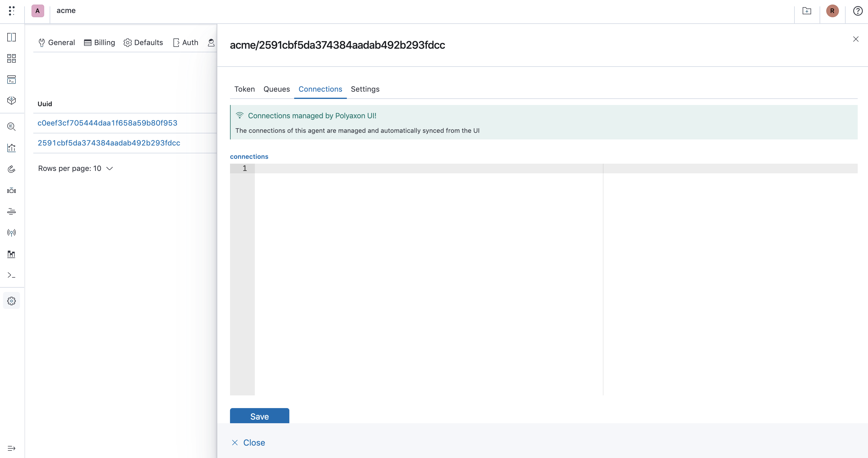Screen dimensions: 868x458
Task: Open the help question mark icon
Action: tap(857, 11)
